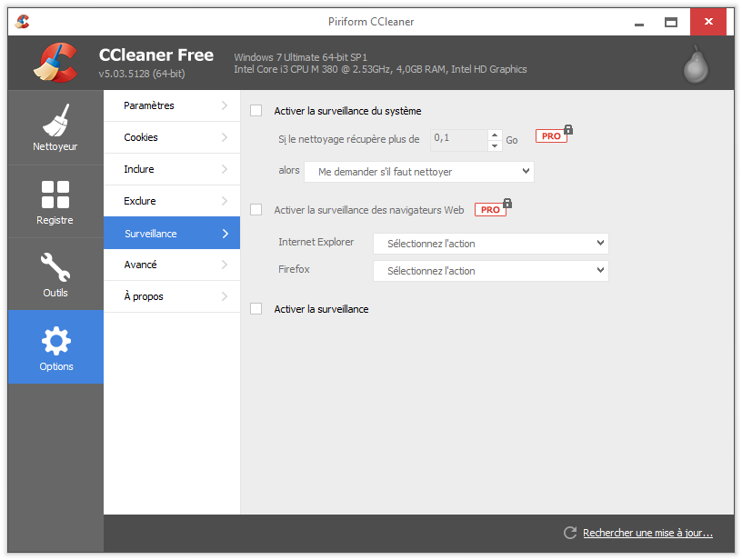Expand the Firefox action dropdown
Viewport: 742px width, 560px height.
click(x=490, y=271)
